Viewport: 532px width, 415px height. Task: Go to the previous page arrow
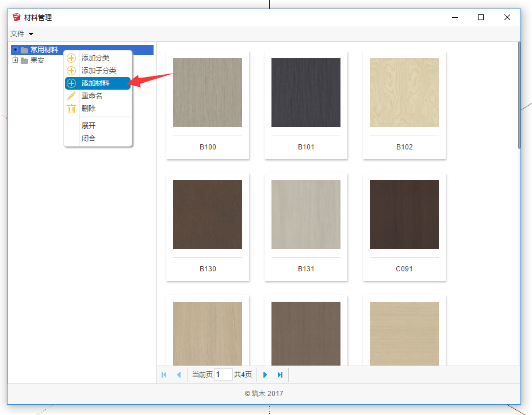tap(179, 375)
